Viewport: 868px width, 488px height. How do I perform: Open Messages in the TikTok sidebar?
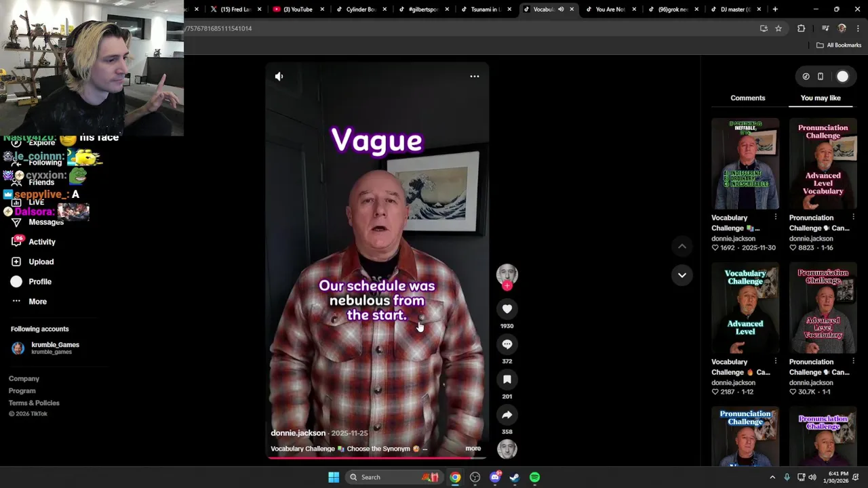[38, 222]
